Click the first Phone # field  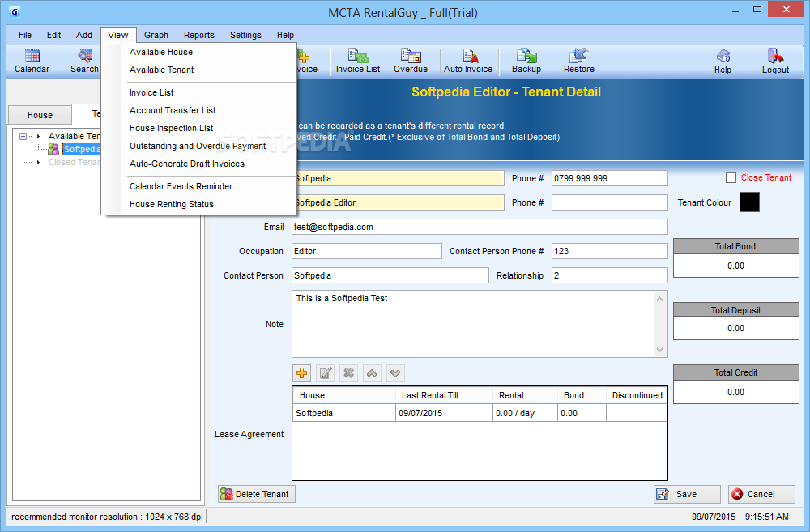(x=610, y=178)
